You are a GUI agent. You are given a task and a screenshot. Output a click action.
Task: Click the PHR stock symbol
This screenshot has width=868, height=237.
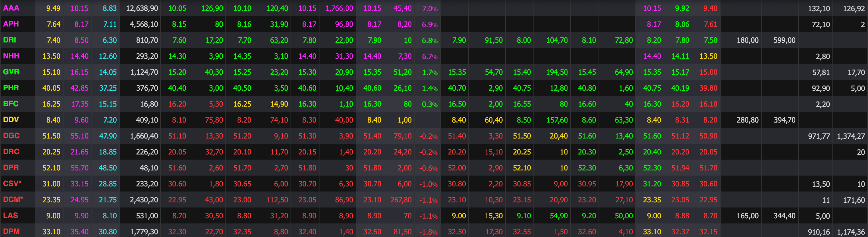point(11,88)
